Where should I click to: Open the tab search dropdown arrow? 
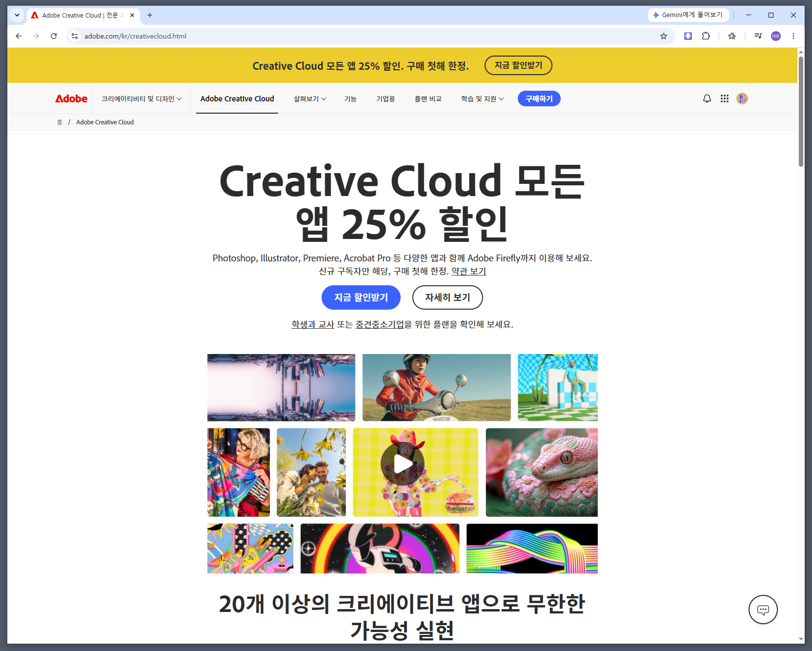click(x=17, y=15)
